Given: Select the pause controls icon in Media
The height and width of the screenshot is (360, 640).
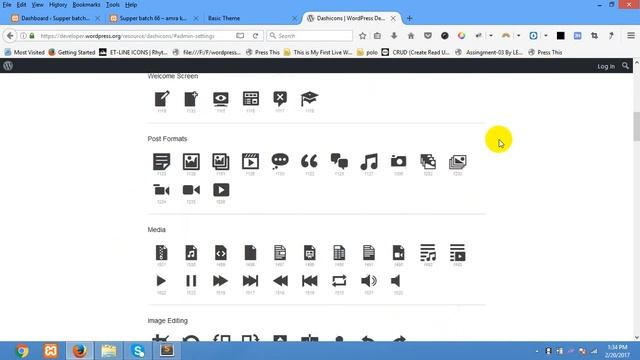Looking at the screenshot, I should (x=191, y=281).
